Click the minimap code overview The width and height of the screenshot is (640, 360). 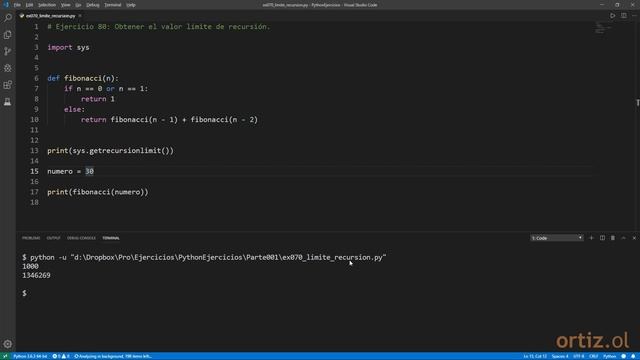point(603,29)
